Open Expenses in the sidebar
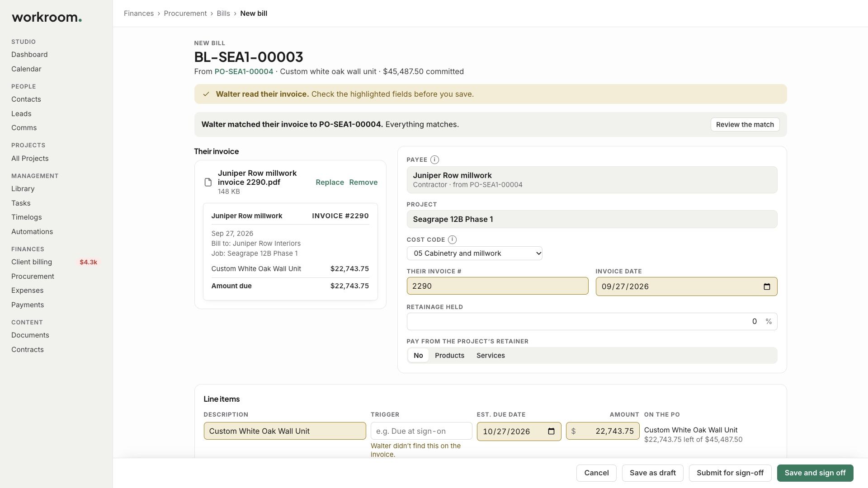The width and height of the screenshot is (868, 488). click(x=27, y=290)
